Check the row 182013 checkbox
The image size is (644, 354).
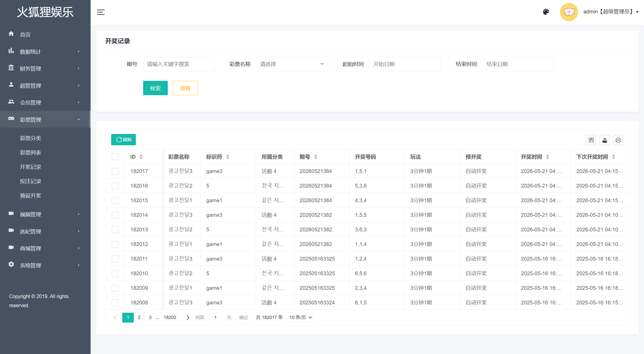click(115, 230)
